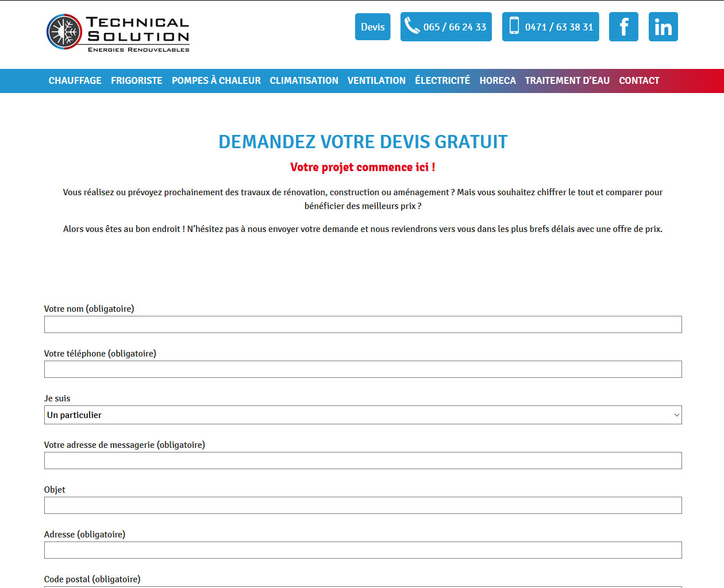Expand the 'Je suis' dropdown
The image size is (724, 588).
(x=363, y=415)
